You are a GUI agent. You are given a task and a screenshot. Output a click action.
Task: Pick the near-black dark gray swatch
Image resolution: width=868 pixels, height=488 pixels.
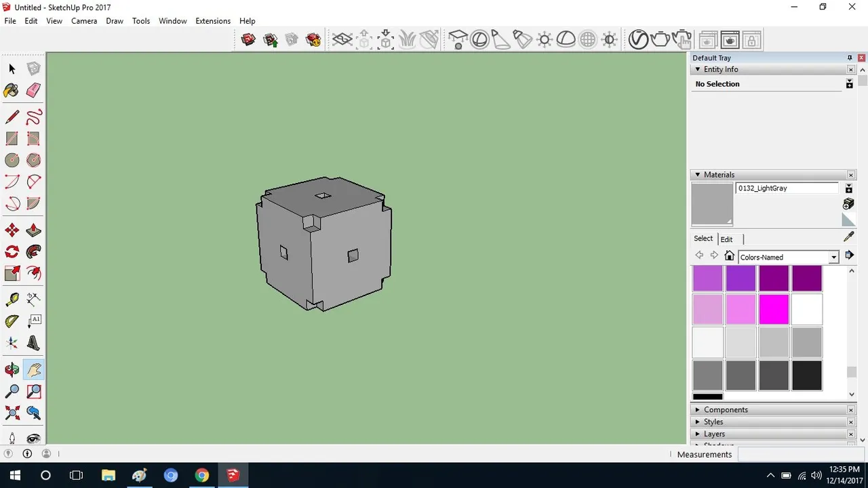click(807, 375)
